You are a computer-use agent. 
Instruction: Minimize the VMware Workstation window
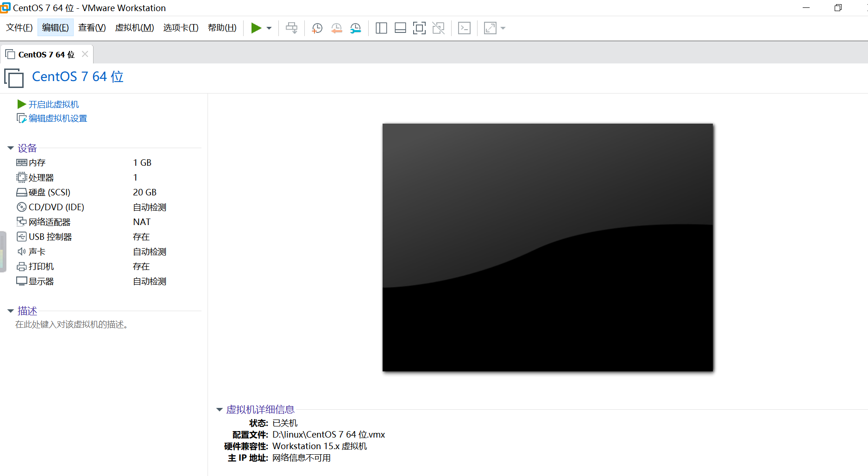[806, 8]
